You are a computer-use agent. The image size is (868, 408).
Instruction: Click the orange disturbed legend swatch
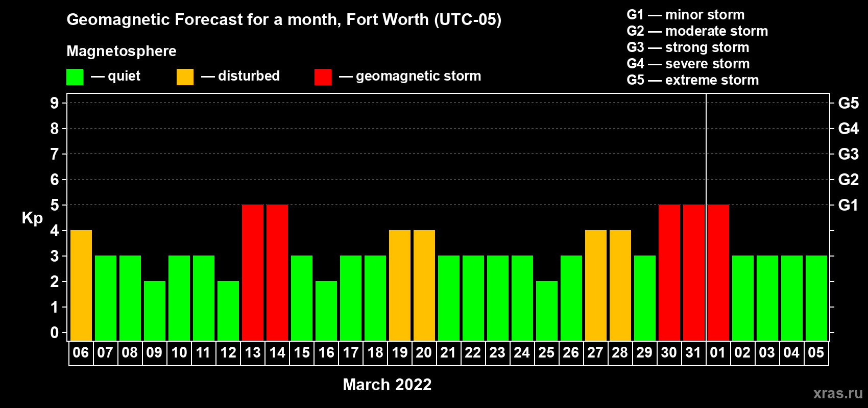click(185, 77)
